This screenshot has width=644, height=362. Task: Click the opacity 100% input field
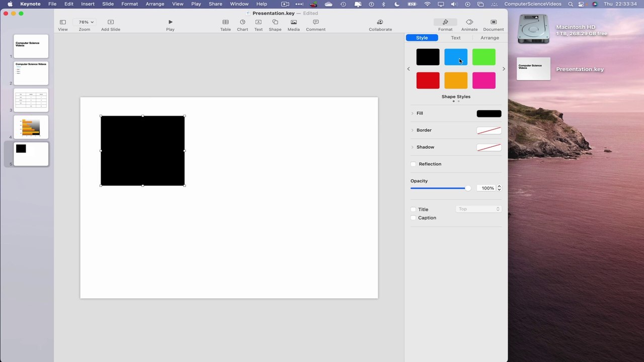click(486, 188)
